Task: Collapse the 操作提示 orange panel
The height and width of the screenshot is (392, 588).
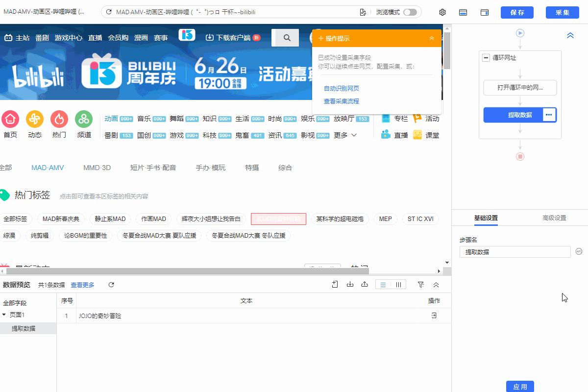Action: [432, 38]
